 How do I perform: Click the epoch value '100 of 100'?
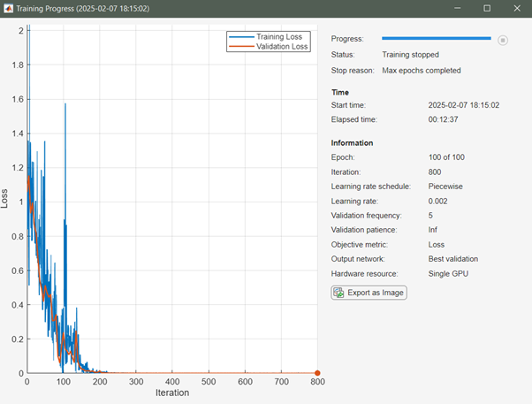[x=446, y=157]
